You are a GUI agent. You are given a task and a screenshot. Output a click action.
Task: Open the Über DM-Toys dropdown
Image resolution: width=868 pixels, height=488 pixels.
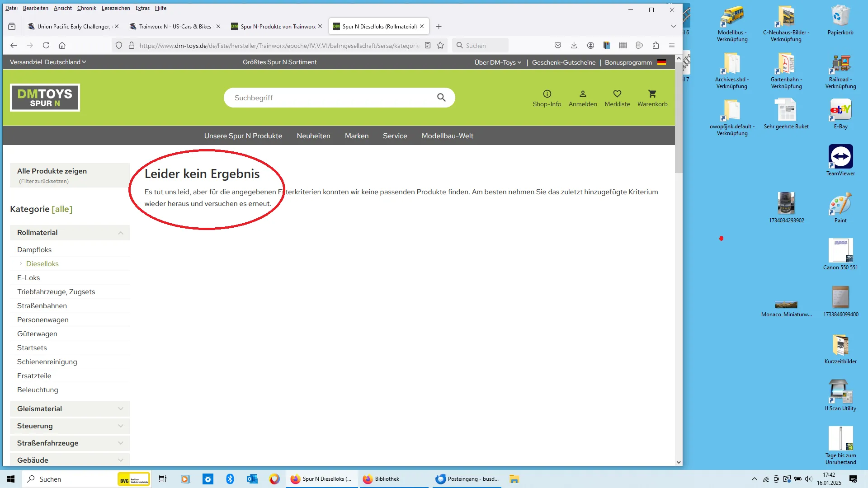(498, 62)
